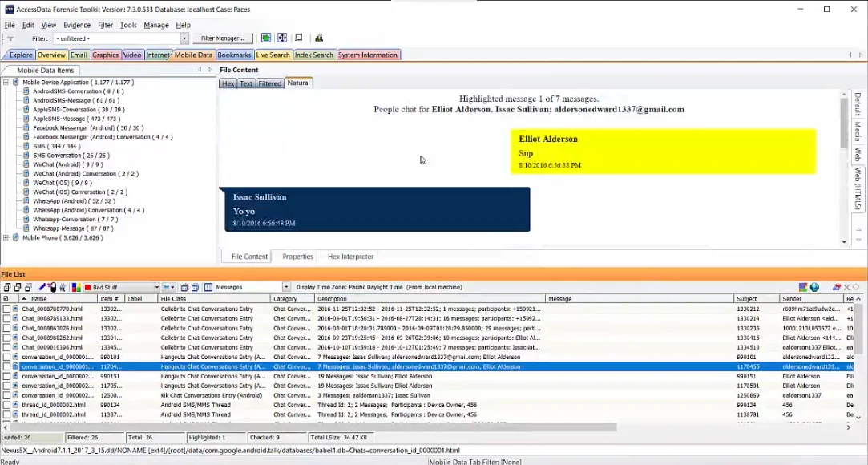Switch to the Hex viewer tab
868x465 pixels.
[x=228, y=83]
